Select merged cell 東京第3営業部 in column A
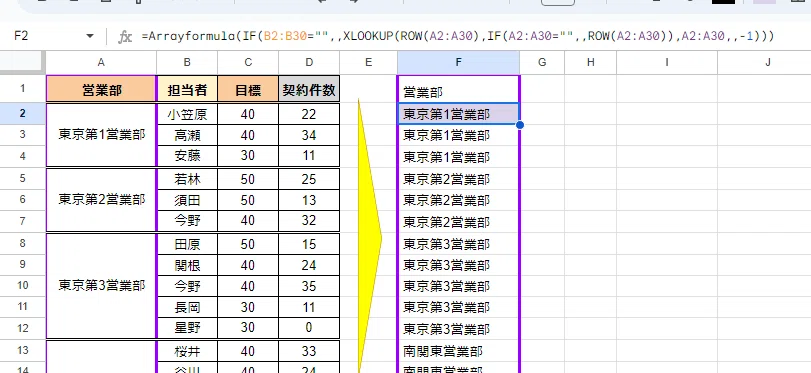Screen dimensions: 811x373 coord(101,286)
